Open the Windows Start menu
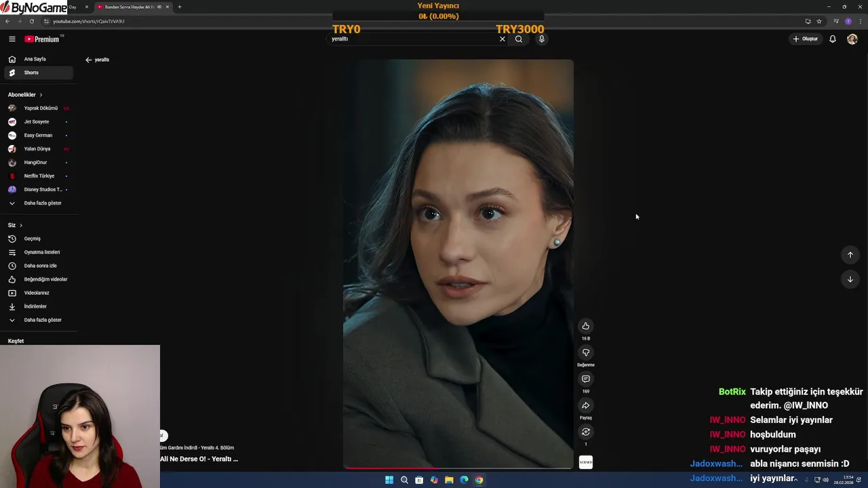The height and width of the screenshot is (488, 868). [389, 480]
